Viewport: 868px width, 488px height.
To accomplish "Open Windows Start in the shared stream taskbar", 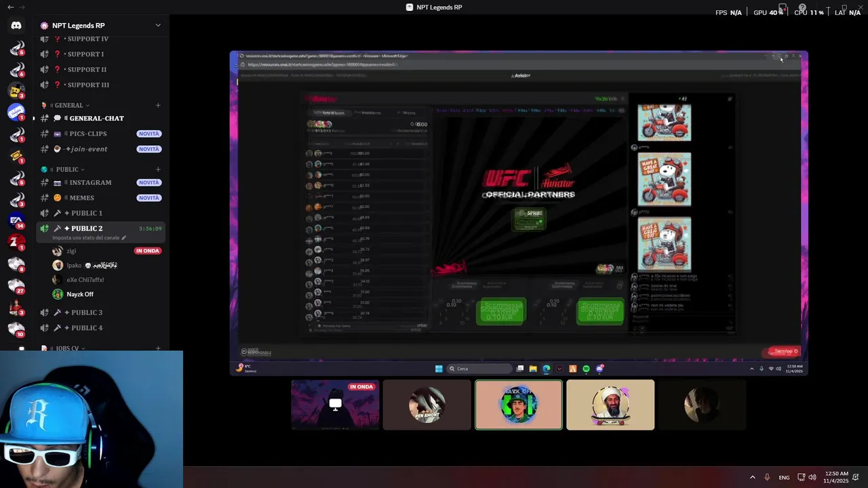I will [x=439, y=369].
